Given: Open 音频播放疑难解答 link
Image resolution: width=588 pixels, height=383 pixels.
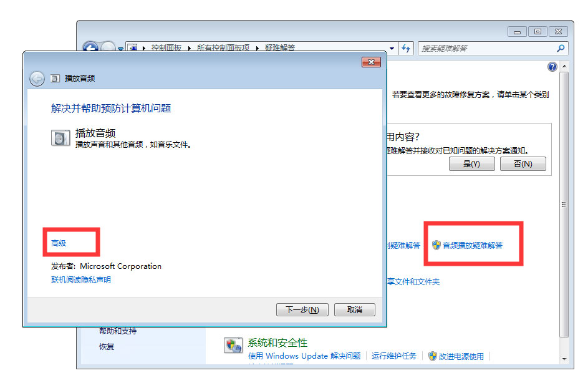Looking at the screenshot, I should click(473, 245).
